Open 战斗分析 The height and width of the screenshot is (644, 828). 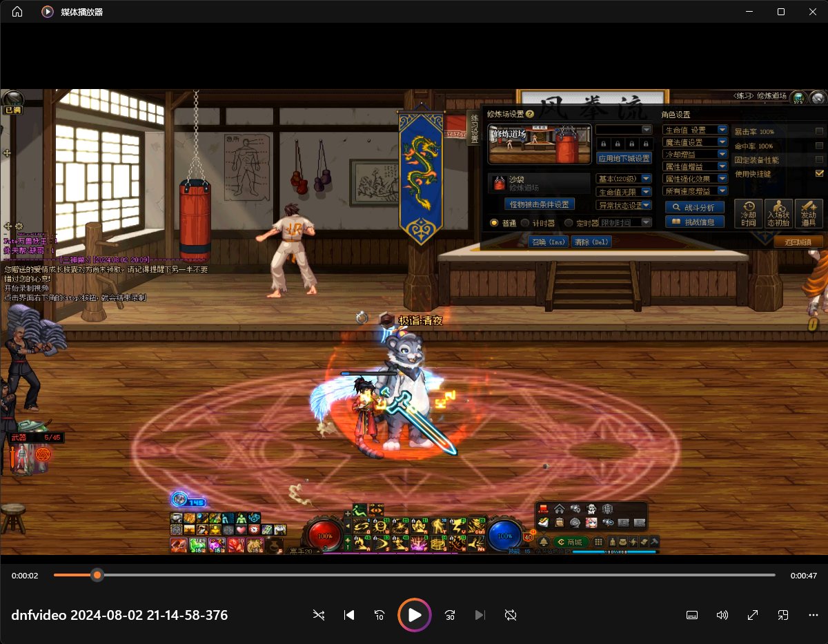695,207
